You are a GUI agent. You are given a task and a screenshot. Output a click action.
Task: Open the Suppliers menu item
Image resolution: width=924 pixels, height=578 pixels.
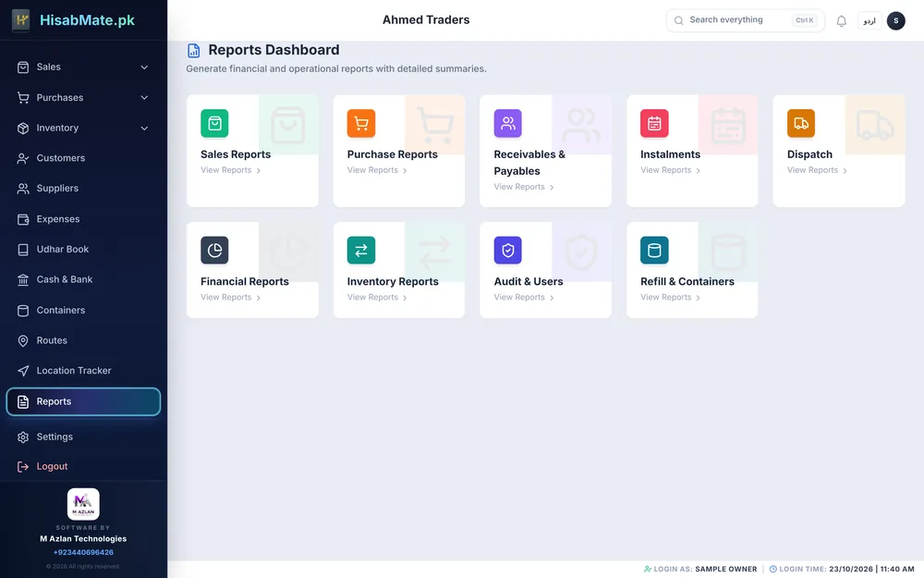(83, 189)
